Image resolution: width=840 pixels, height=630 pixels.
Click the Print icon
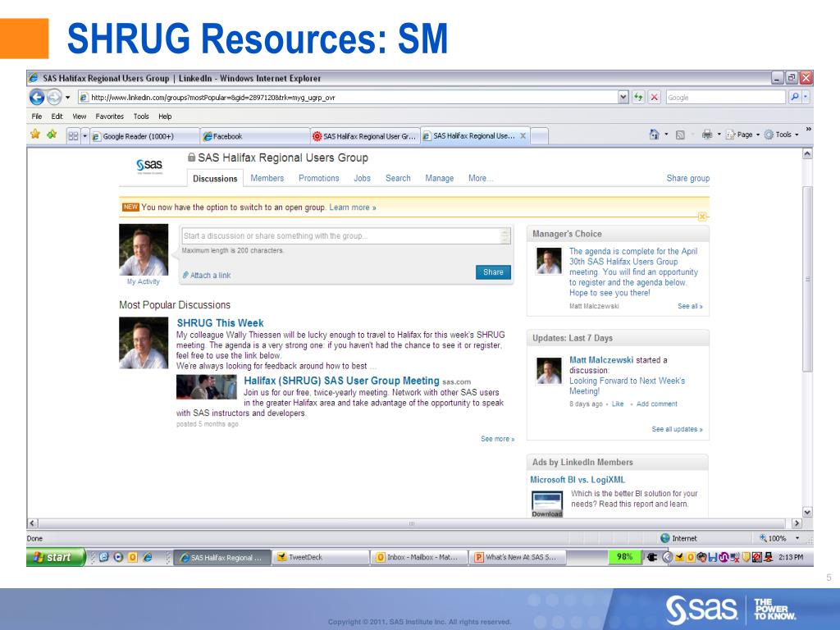coord(707,135)
